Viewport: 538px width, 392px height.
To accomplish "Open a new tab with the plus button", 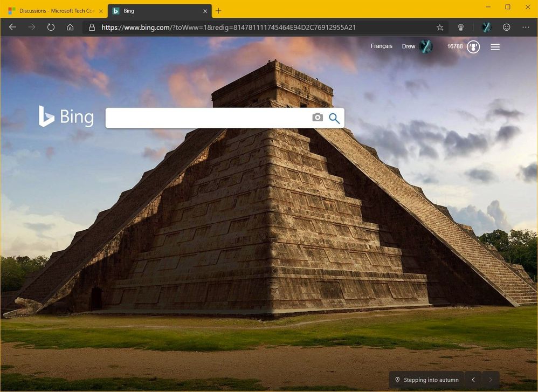I will pos(218,11).
